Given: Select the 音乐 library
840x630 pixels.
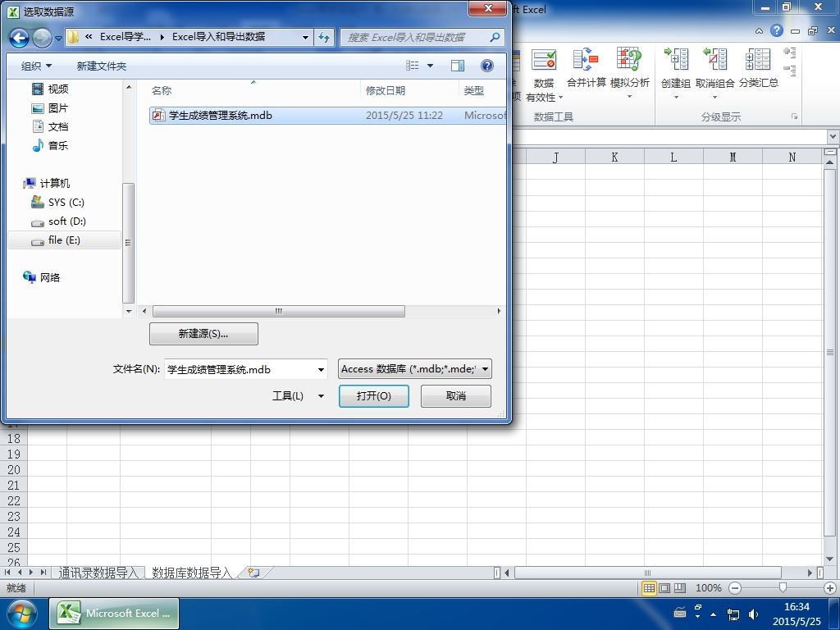Looking at the screenshot, I should (x=50, y=146).
